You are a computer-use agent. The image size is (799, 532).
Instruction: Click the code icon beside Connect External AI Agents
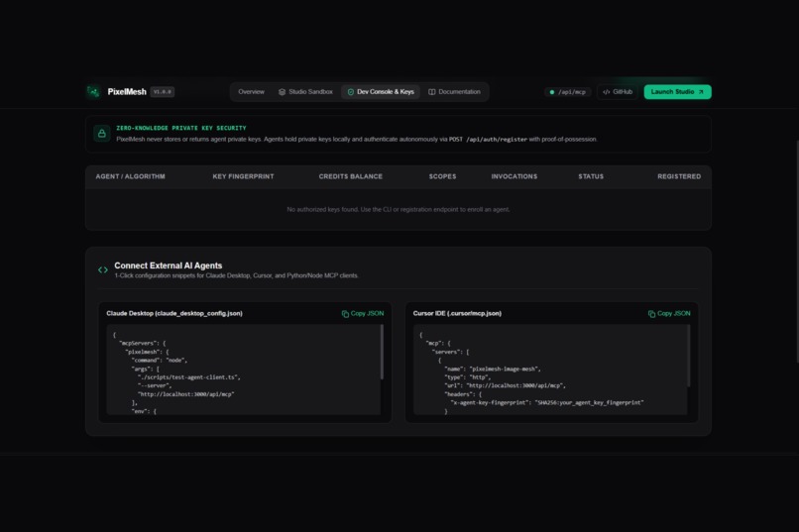[103, 269]
